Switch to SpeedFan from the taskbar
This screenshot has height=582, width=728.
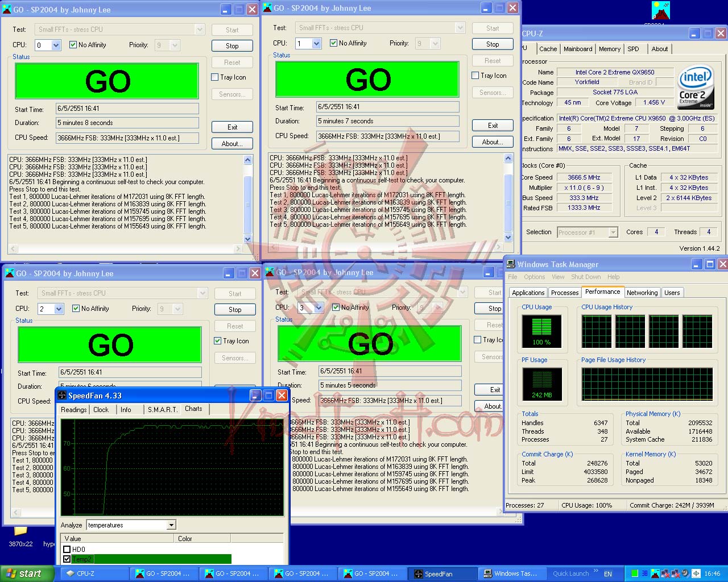(x=443, y=573)
